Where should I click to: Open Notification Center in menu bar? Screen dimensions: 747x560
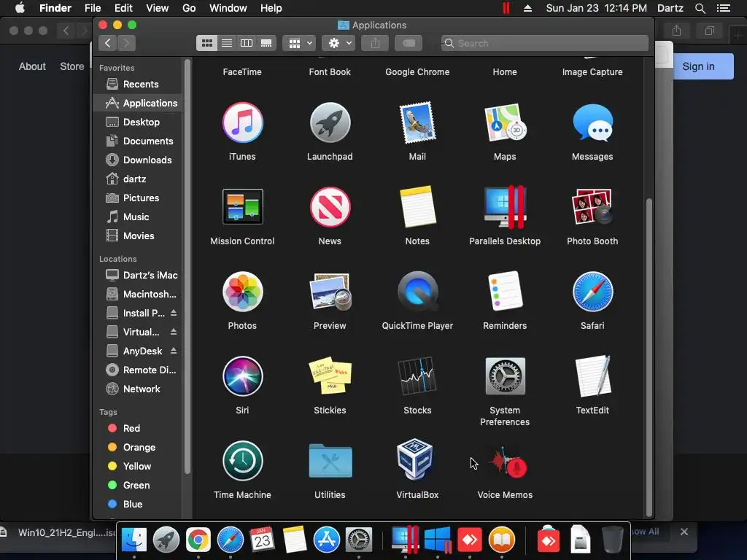coord(724,8)
